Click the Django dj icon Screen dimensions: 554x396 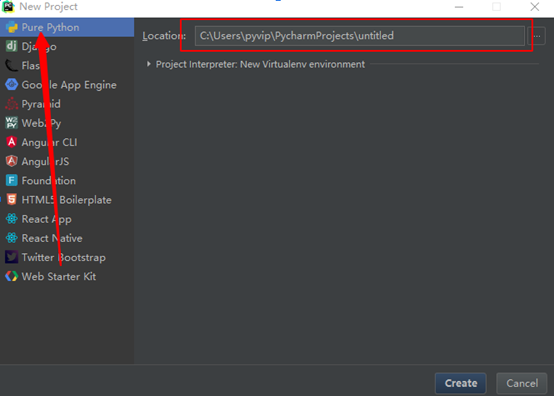coord(11,46)
